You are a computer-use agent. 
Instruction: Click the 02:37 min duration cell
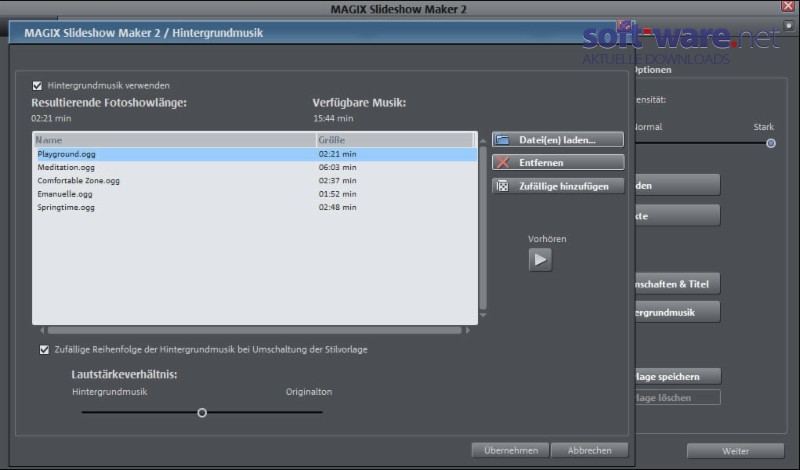tap(338, 181)
